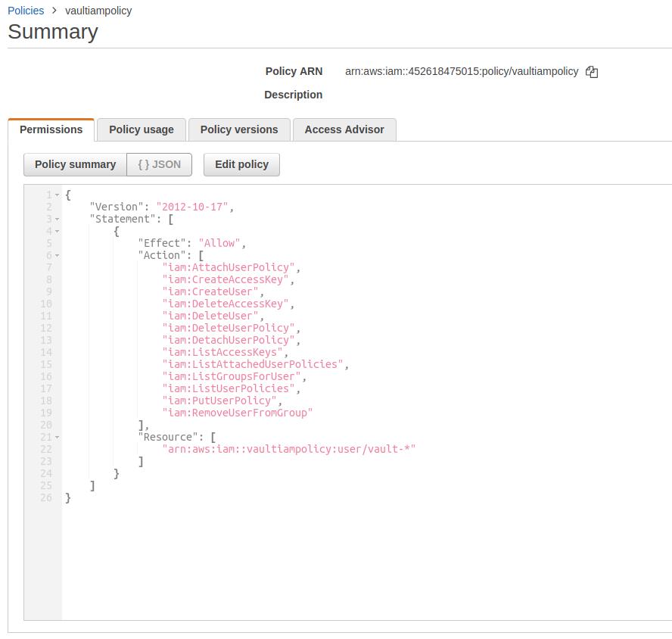Select the iam:CreateAccessKey action text

click(x=226, y=279)
